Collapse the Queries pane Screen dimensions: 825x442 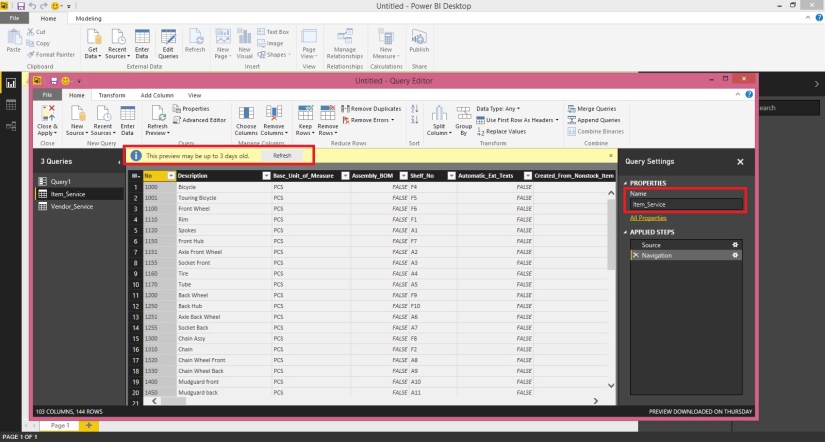click(x=119, y=163)
